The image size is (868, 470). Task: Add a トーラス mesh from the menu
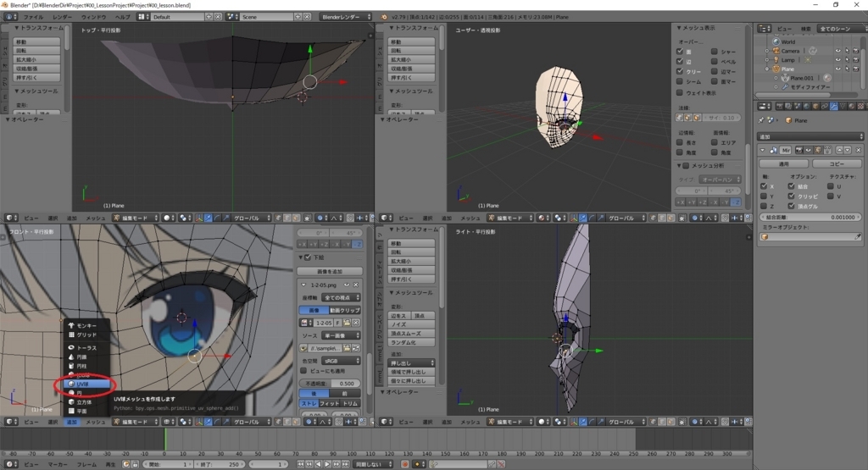point(86,348)
